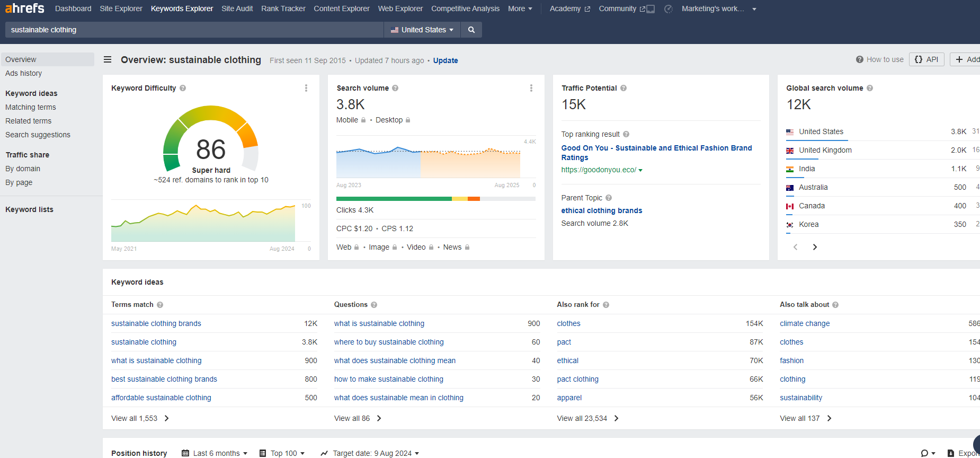Click the magnifier search button
980x458 pixels.
[x=471, y=30]
